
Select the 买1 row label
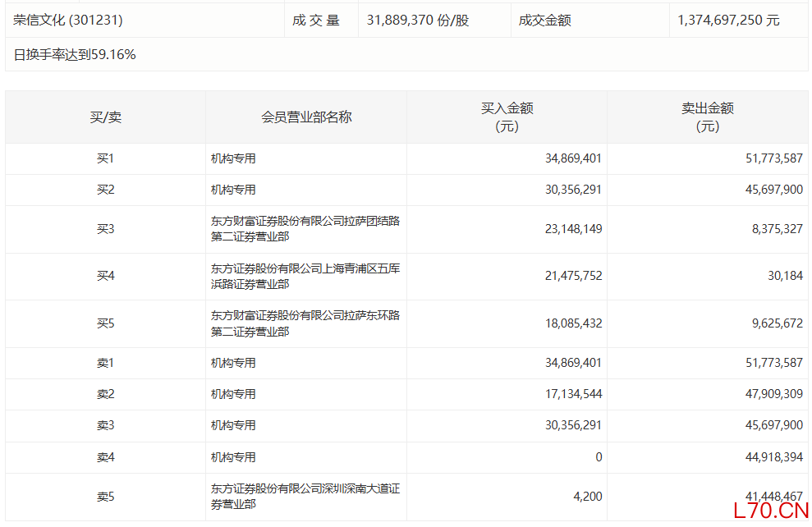pos(105,158)
